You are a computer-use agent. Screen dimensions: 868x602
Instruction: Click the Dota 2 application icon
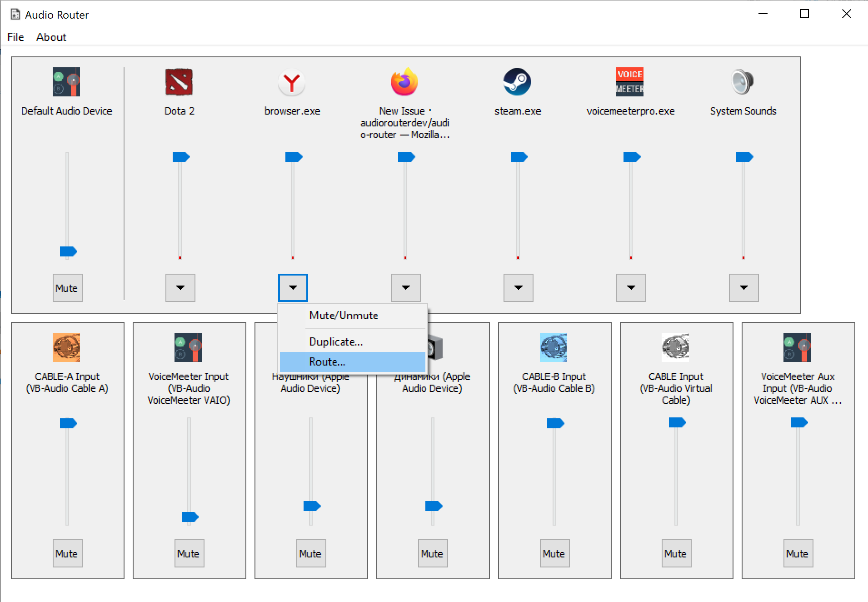[179, 82]
